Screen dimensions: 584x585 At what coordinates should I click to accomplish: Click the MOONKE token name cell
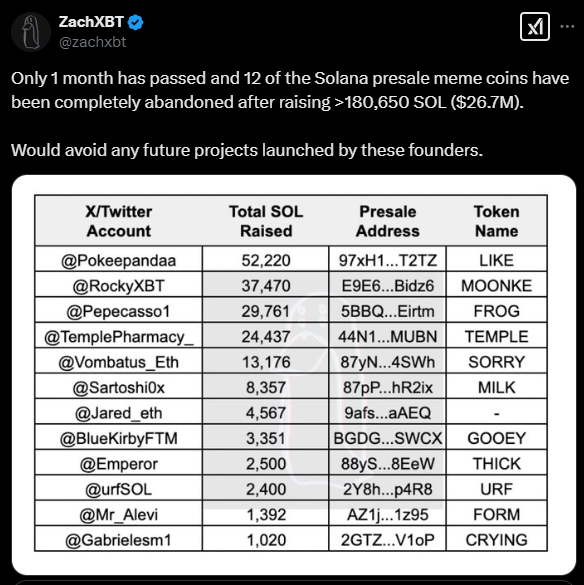click(497, 285)
